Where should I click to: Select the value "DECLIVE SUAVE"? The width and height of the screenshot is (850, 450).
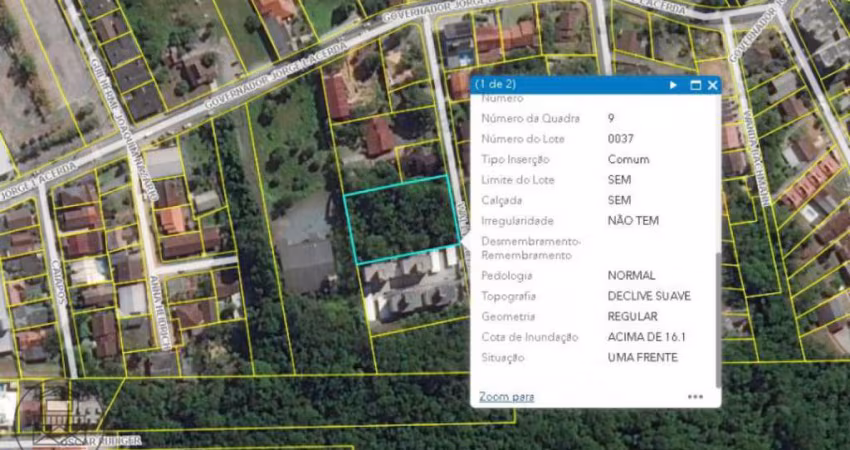pos(649,296)
